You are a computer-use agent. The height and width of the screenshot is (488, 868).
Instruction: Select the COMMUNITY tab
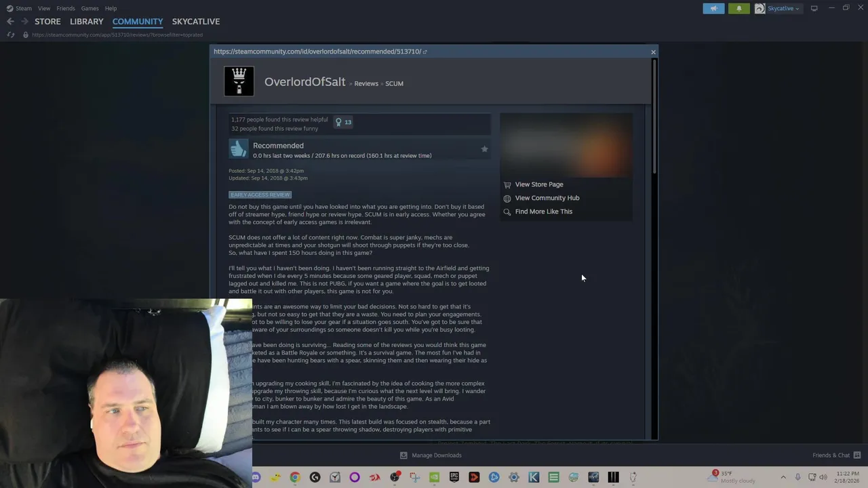click(x=138, y=22)
